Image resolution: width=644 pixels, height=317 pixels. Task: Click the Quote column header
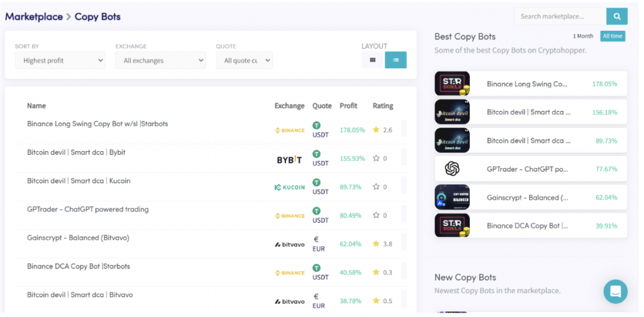point(322,106)
